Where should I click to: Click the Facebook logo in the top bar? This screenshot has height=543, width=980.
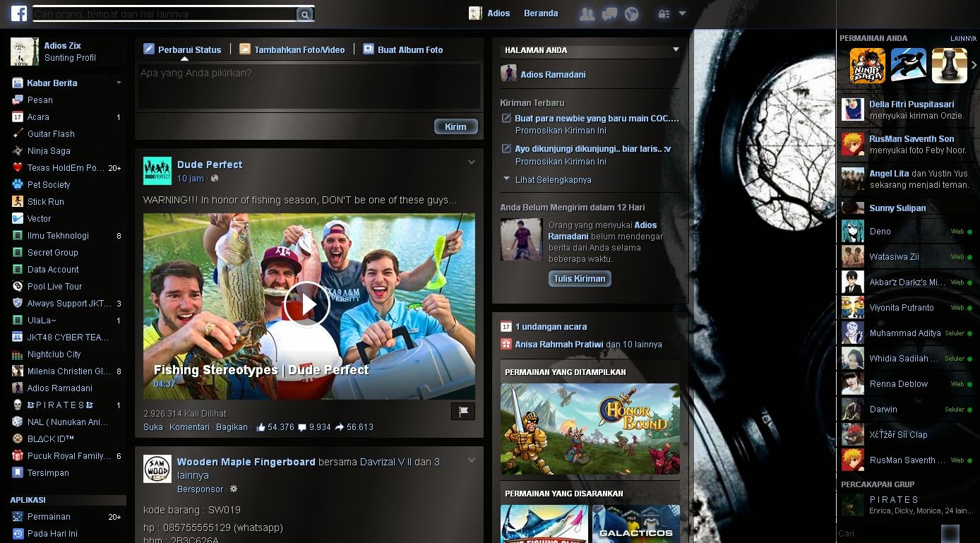click(18, 13)
